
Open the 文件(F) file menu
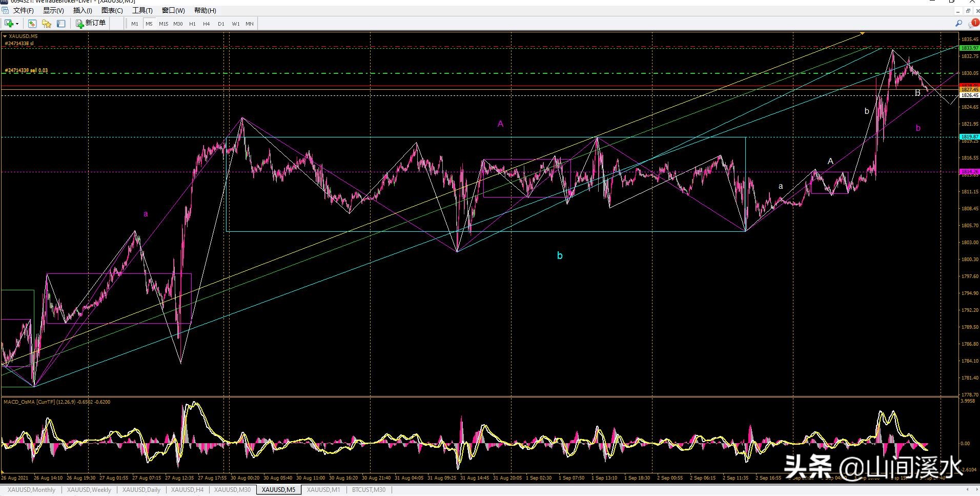pos(23,10)
